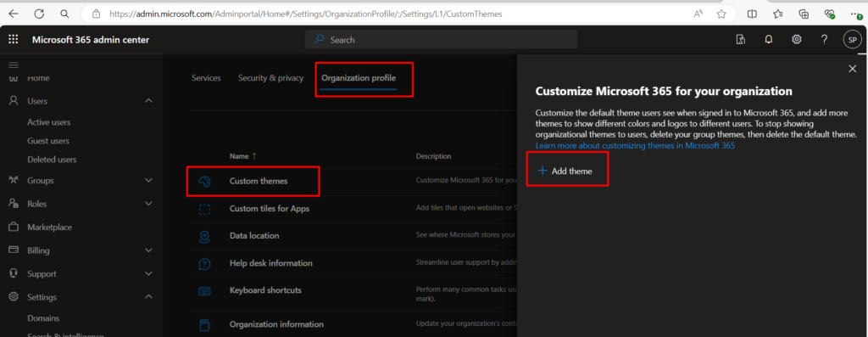Add page to favorites star icon
Screen dimensions: 868x337
click(721, 14)
